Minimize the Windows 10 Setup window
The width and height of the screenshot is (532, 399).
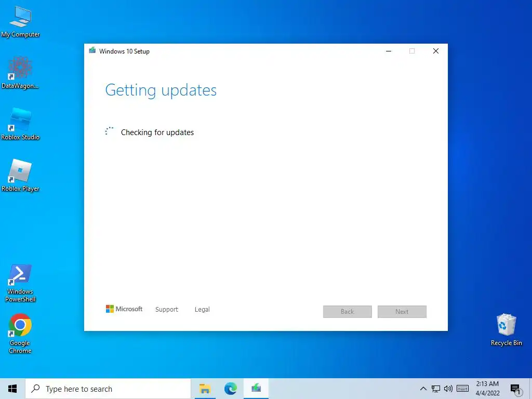tap(389, 51)
